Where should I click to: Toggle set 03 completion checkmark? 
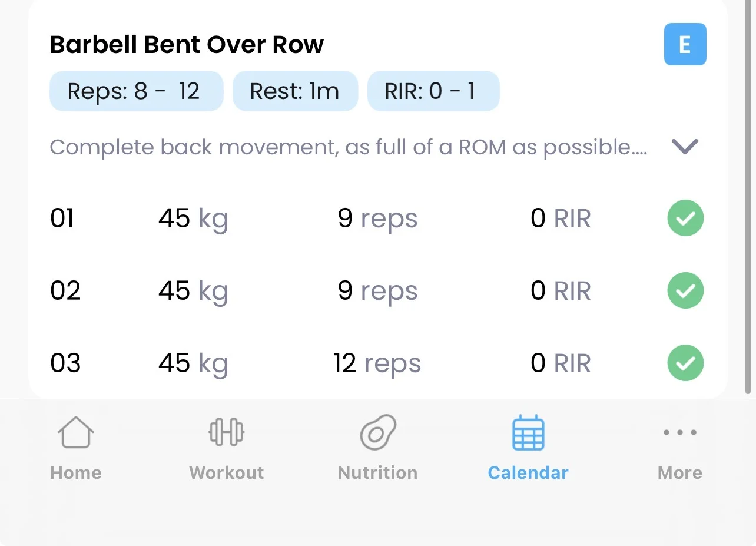click(x=685, y=363)
